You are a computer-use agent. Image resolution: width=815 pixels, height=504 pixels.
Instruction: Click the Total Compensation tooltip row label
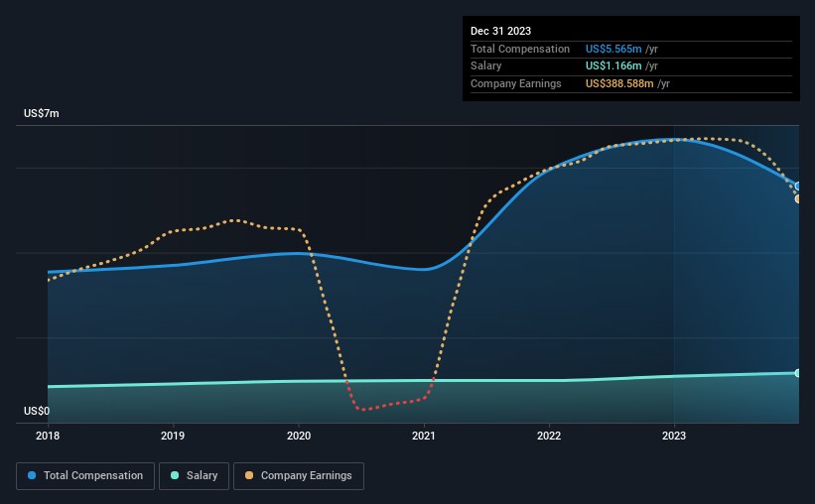(x=520, y=49)
